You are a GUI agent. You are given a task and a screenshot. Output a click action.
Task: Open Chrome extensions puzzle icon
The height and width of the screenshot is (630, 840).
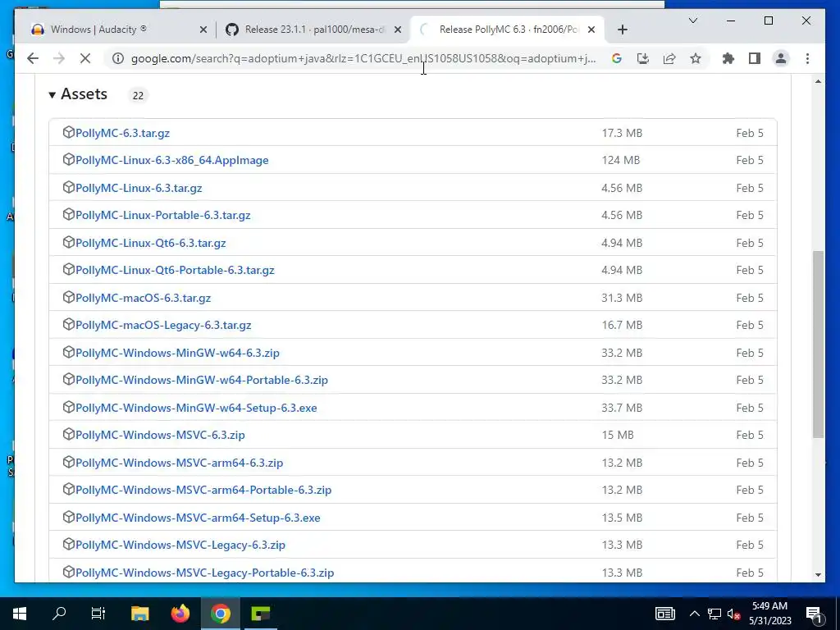click(728, 58)
